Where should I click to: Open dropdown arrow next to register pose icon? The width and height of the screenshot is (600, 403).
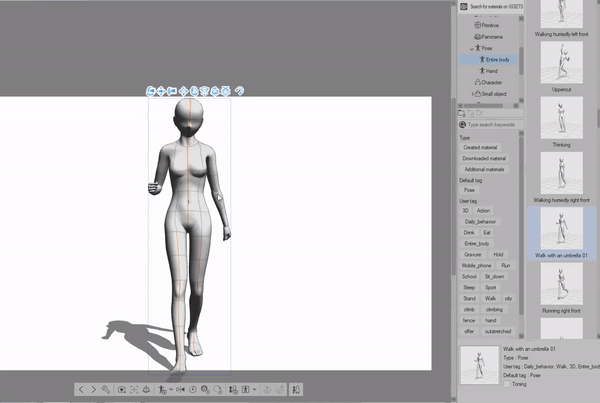(x=171, y=390)
